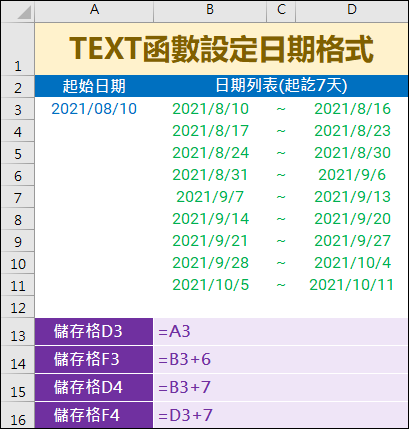Click the tilde in row 11
Screen dimensions: 409x429
pyautogui.click(x=281, y=285)
